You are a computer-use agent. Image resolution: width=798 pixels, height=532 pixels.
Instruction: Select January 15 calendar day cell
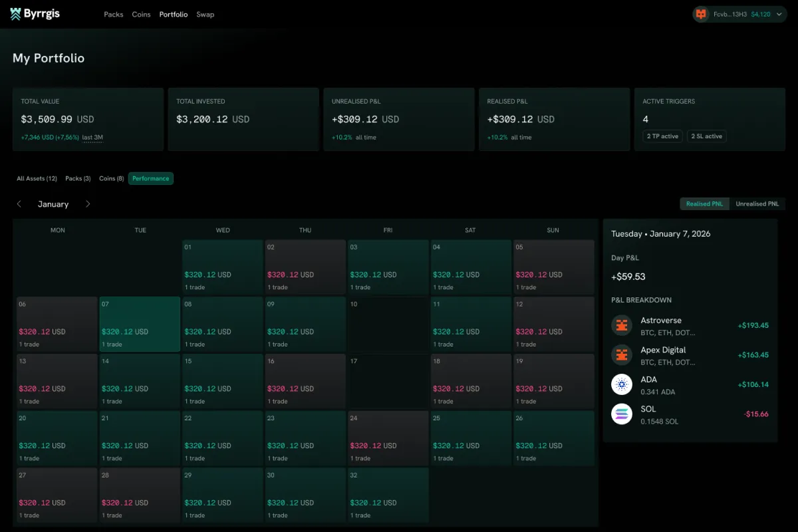click(x=222, y=381)
